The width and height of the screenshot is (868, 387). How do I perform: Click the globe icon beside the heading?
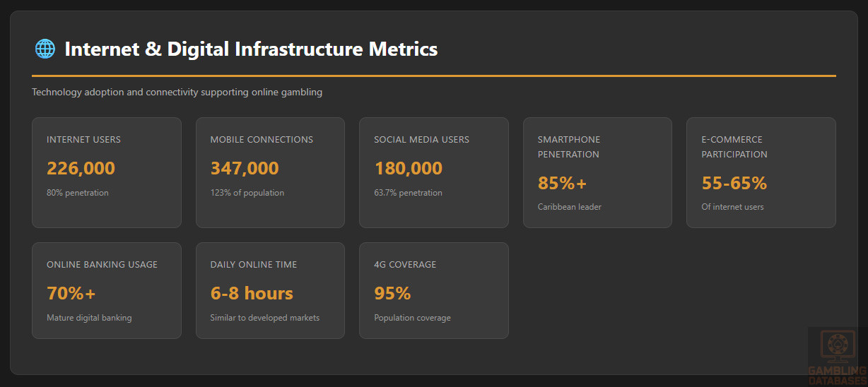point(45,49)
